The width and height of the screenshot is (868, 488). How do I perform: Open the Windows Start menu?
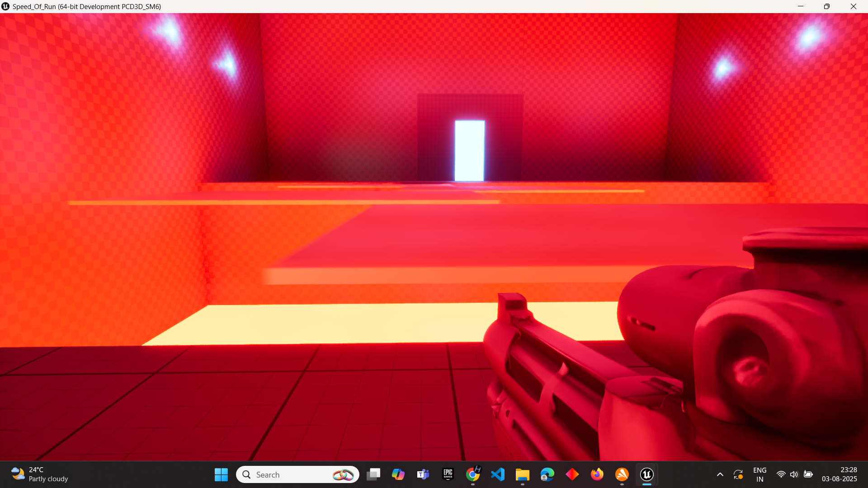[221, 474]
